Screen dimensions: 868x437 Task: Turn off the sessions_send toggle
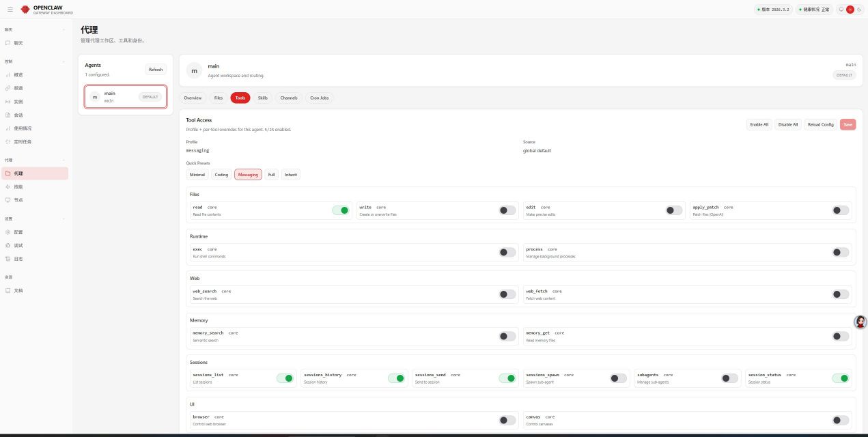click(x=509, y=378)
